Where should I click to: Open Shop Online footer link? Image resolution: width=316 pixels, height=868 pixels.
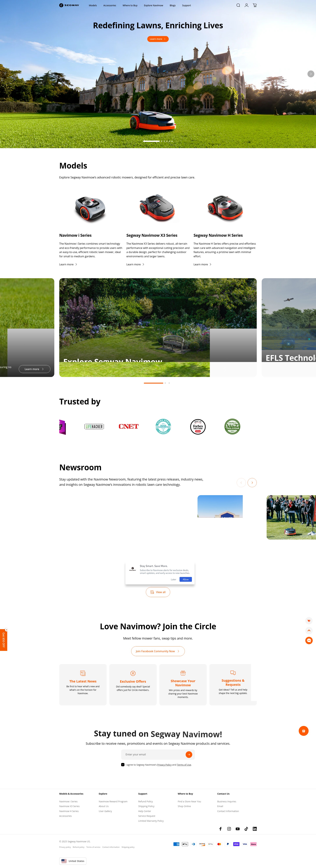pyautogui.click(x=184, y=806)
